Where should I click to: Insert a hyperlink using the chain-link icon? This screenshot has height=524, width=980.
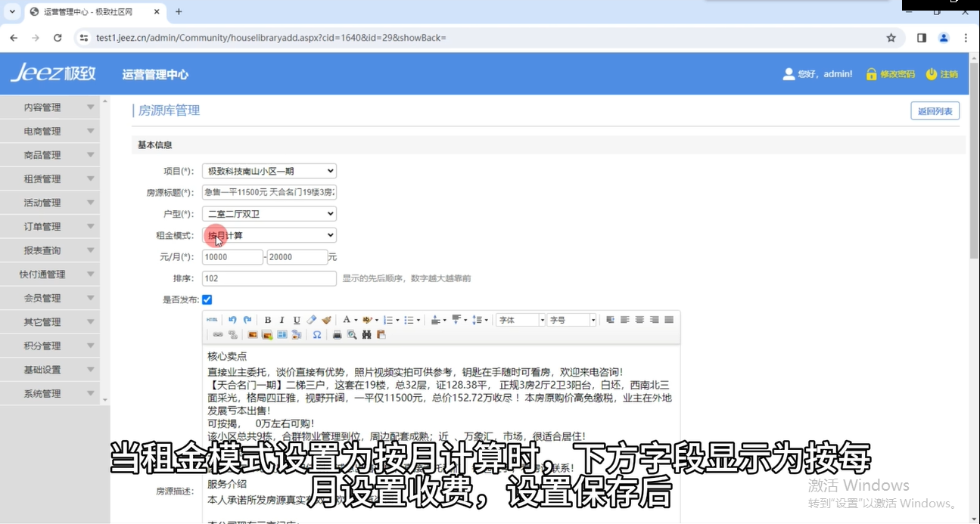[x=218, y=334]
